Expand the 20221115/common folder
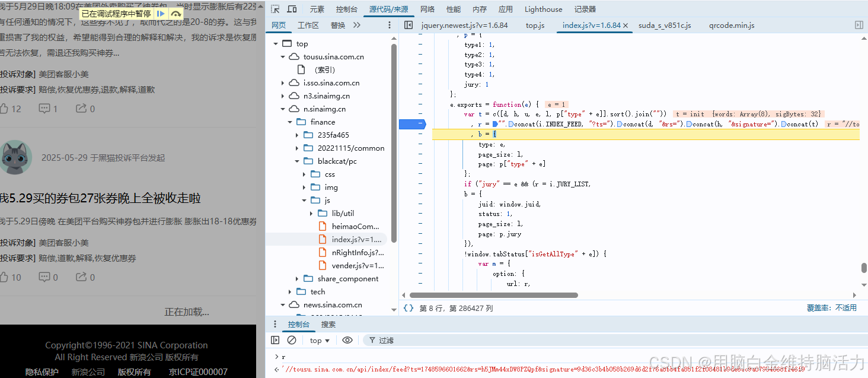The height and width of the screenshot is (378, 868). pyautogui.click(x=297, y=148)
